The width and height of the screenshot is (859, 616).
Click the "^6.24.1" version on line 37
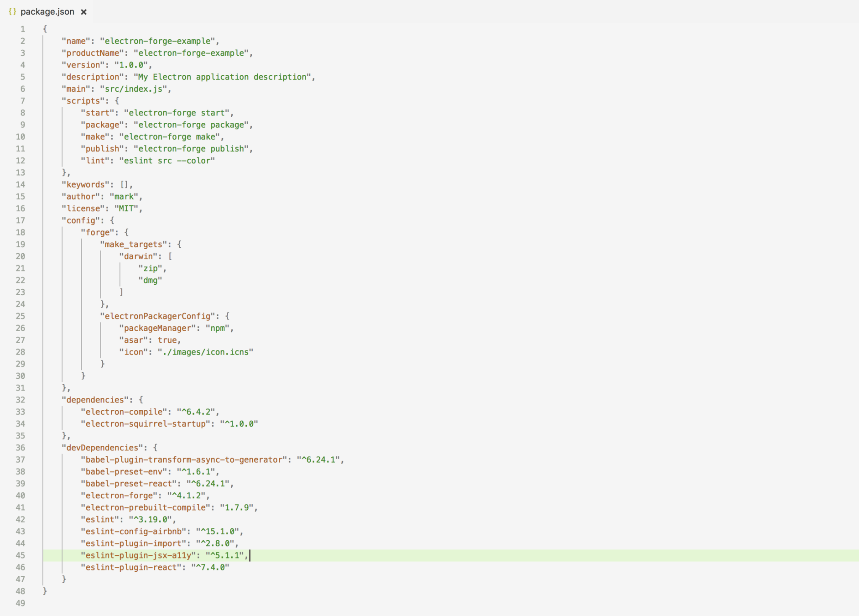click(x=318, y=459)
